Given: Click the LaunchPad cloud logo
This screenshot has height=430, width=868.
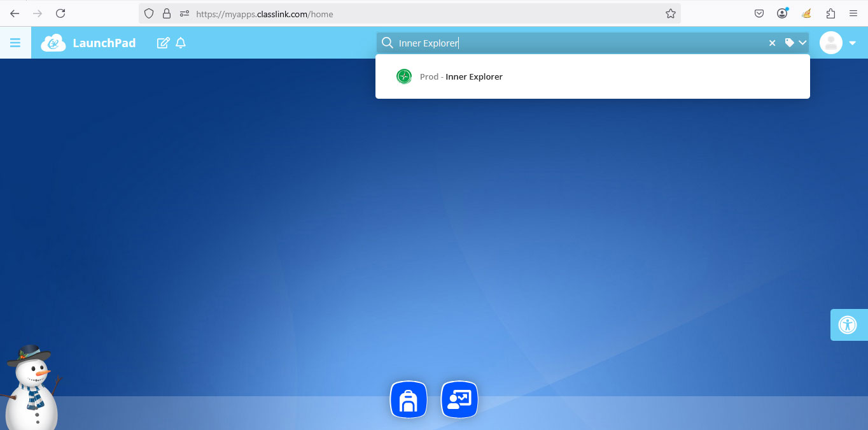Looking at the screenshot, I should (x=53, y=43).
